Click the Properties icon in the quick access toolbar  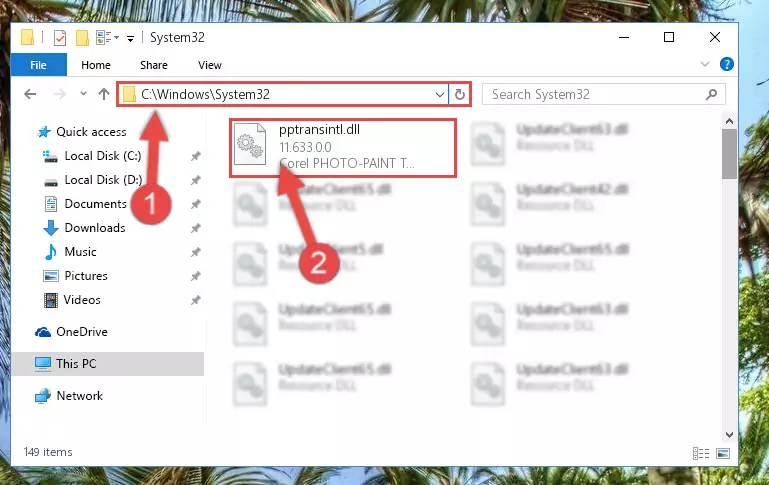tap(60, 37)
